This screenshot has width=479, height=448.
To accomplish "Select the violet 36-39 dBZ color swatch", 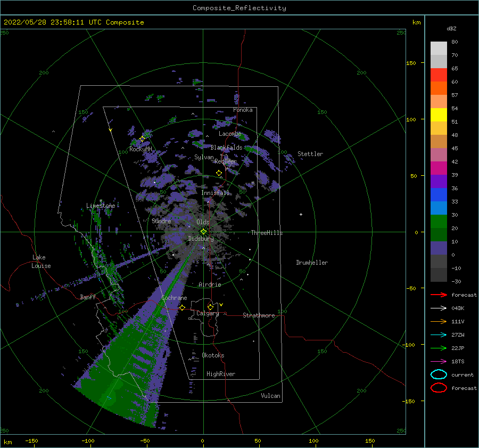I will tap(439, 181).
